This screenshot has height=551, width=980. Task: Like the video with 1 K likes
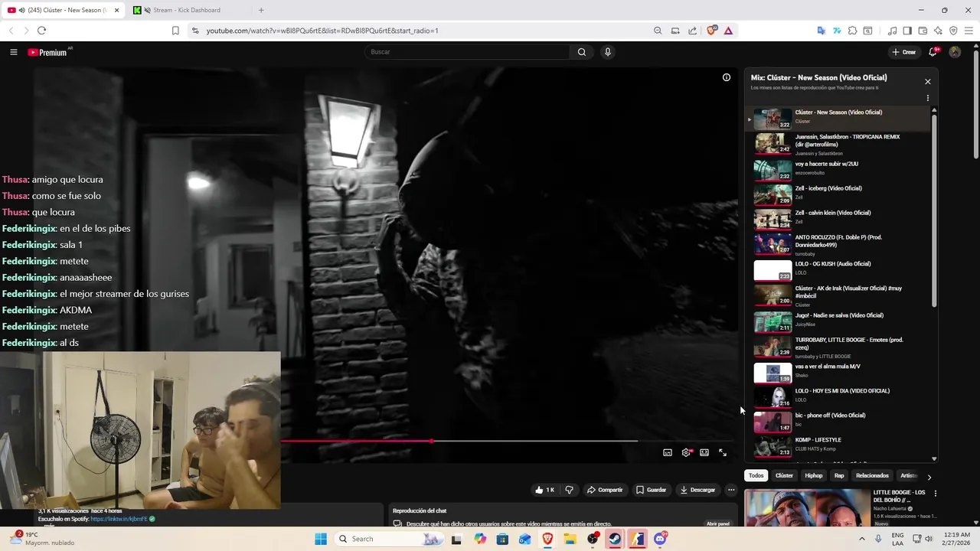(x=544, y=490)
